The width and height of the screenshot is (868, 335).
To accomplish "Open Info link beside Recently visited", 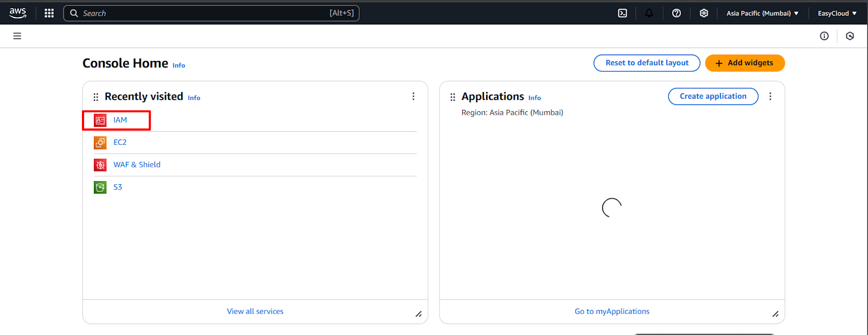I will 194,98.
